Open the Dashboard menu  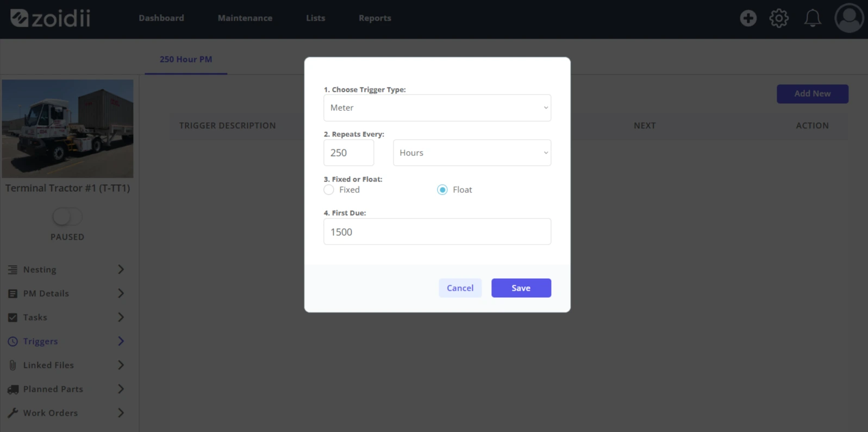161,18
